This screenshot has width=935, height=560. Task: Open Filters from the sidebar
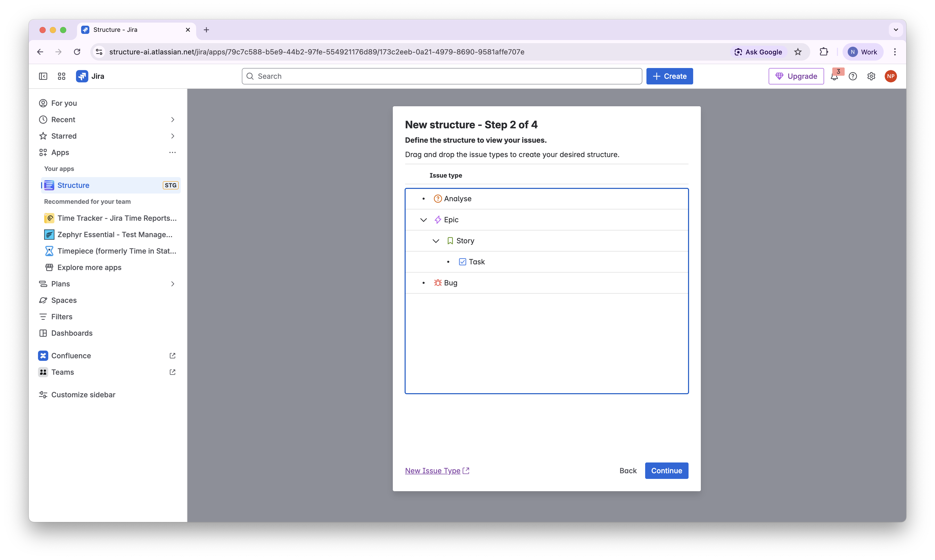pos(62,317)
